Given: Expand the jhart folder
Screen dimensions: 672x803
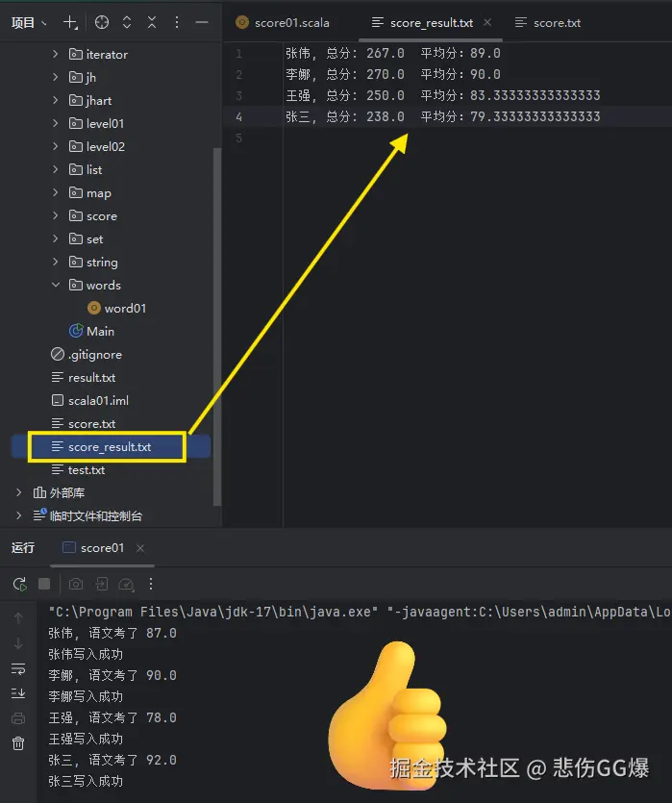Looking at the screenshot, I should pyautogui.click(x=55, y=100).
